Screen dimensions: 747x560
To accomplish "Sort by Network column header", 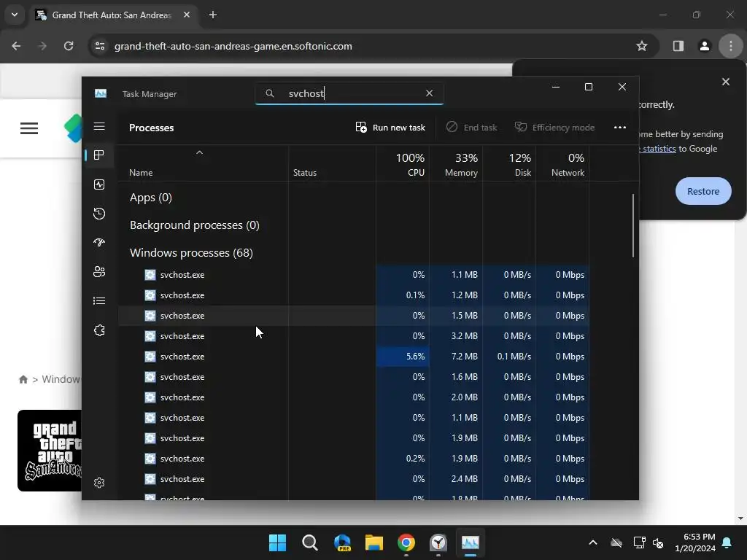I will (x=562, y=164).
